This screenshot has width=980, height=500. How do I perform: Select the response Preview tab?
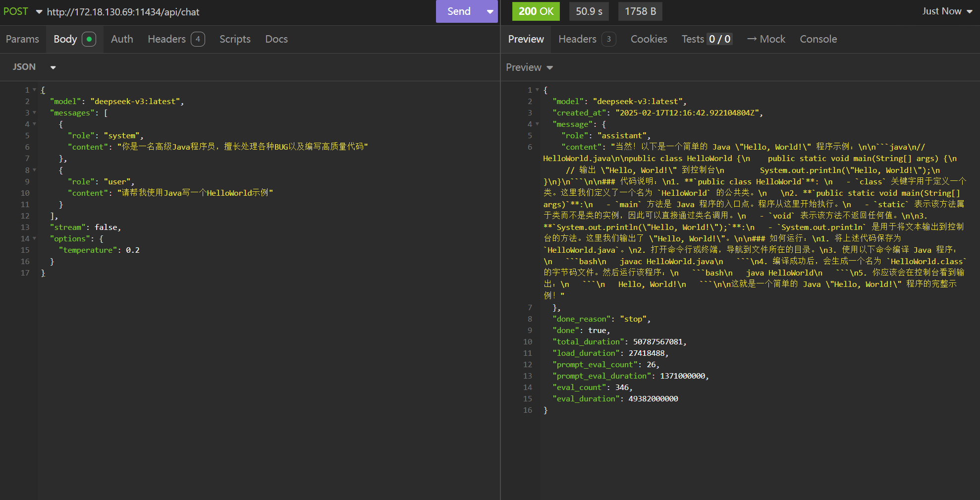[526, 39]
